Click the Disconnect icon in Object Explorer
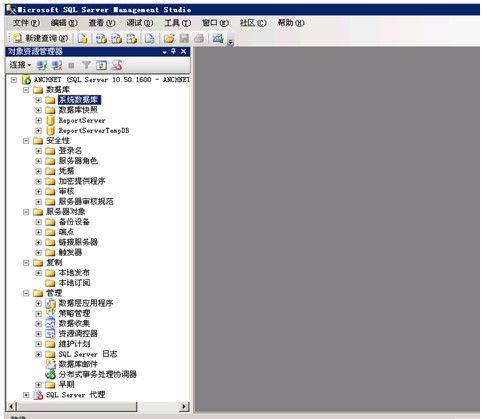The width and height of the screenshot is (487, 419). coord(57,65)
